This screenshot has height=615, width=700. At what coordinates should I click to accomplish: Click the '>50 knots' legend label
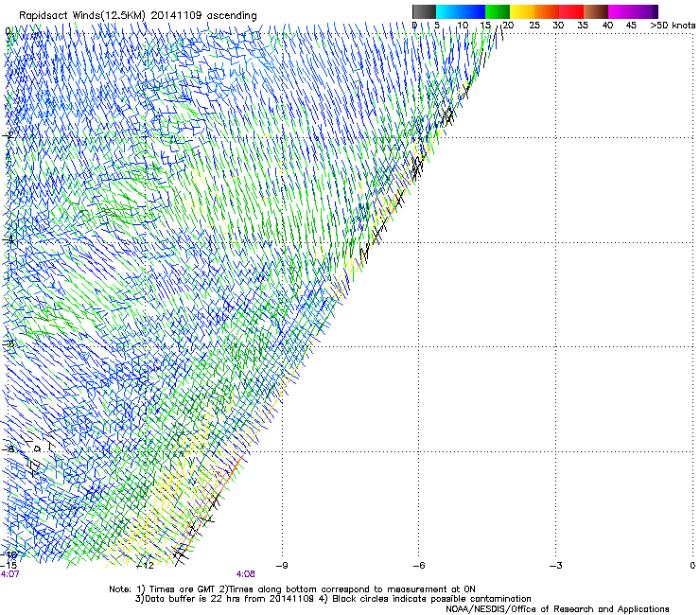coord(673,26)
